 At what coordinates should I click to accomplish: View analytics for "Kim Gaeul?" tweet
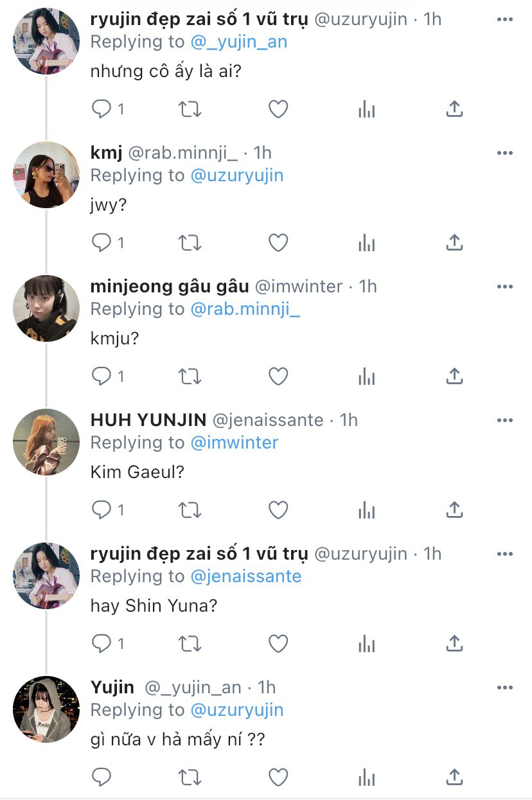pos(366,510)
